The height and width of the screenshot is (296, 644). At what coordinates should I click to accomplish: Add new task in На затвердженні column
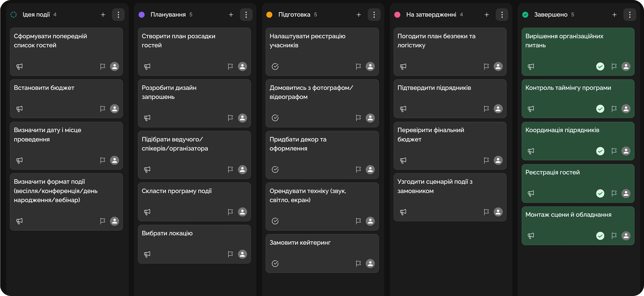pos(487,15)
